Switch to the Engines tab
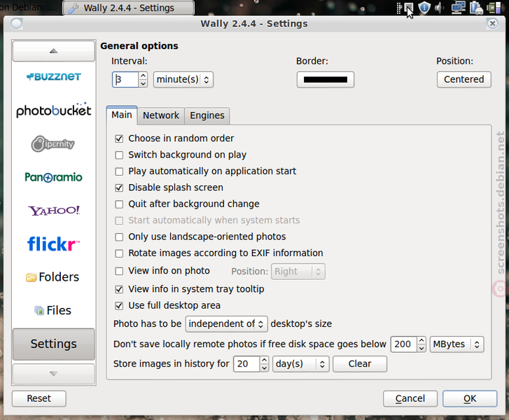Screen dimensions: 509x420 click(x=207, y=115)
